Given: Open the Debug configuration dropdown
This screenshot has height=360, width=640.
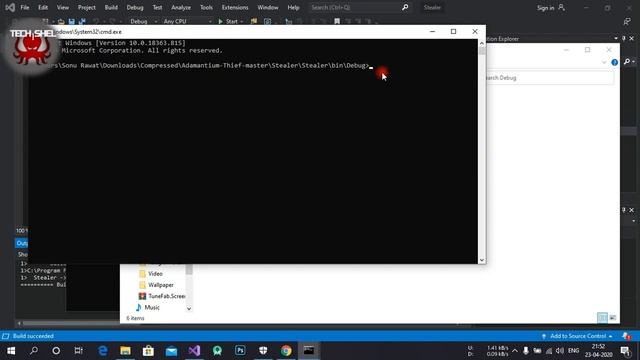Looking at the screenshot, I should [x=144, y=21].
